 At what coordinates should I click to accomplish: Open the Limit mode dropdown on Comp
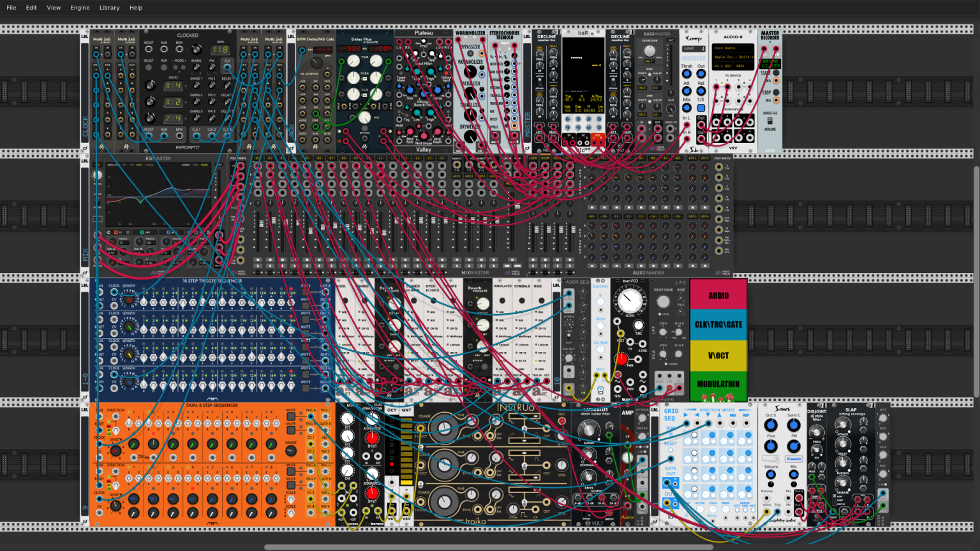click(x=694, y=49)
